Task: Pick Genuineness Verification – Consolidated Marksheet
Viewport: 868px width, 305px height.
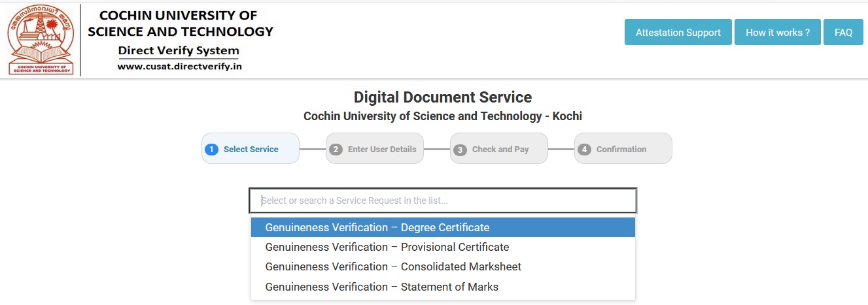Action: tap(443, 266)
